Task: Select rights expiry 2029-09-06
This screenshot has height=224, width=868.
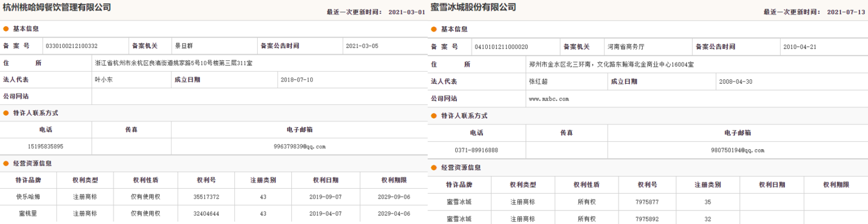Action: (x=394, y=197)
